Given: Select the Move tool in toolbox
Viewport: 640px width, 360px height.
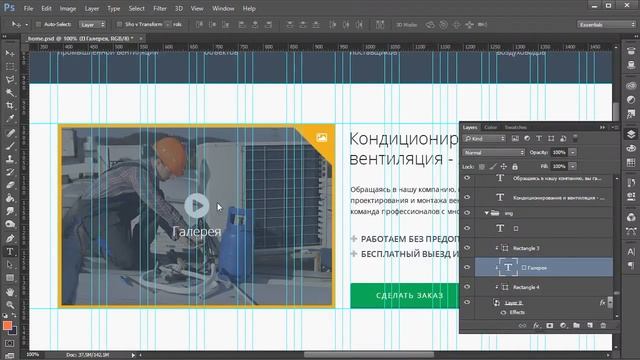Looking at the screenshot, I should point(10,53).
